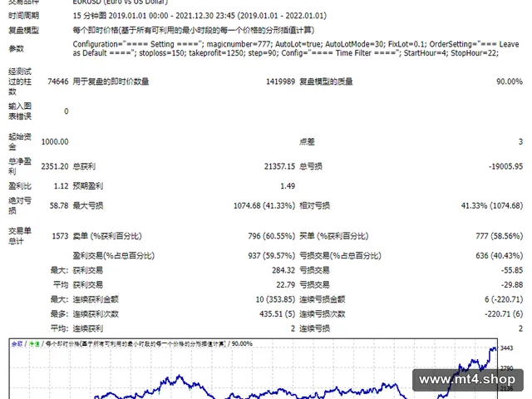Click the 亏损交易(%占总百分比) label
This screenshot has width=532, height=399.
point(340,256)
